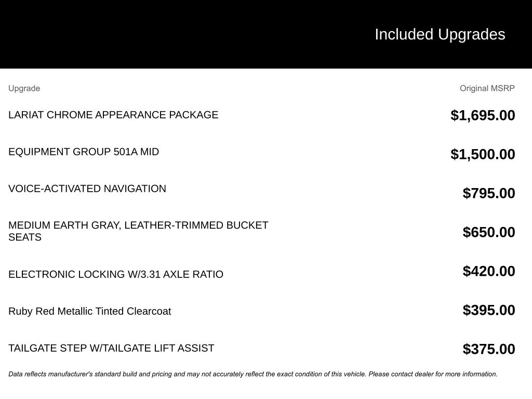The image size is (532, 399).
Task: Click the manufacturer data disclaimer text
Action: tap(253, 374)
